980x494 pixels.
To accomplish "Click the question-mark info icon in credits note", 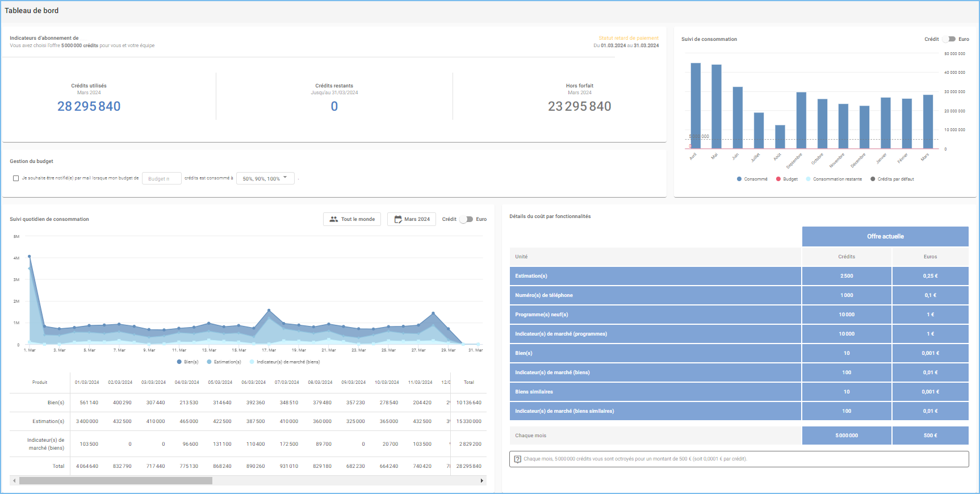I will tap(517, 459).
